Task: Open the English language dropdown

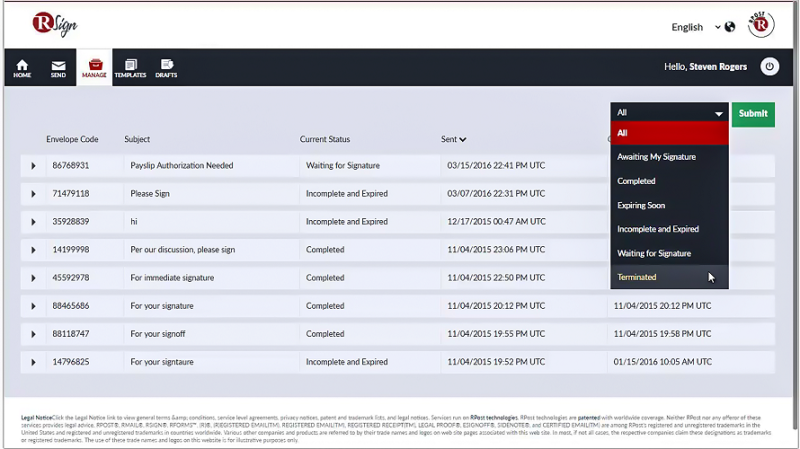Action: (x=695, y=27)
